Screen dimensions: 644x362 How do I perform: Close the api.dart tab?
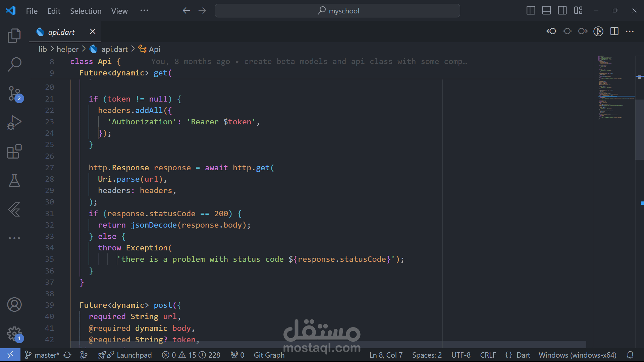(x=93, y=32)
